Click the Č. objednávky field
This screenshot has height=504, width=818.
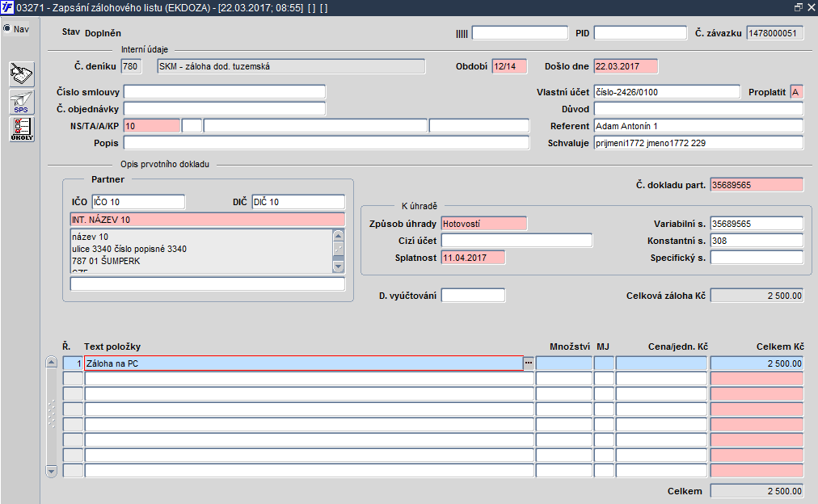(x=225, y=109)
